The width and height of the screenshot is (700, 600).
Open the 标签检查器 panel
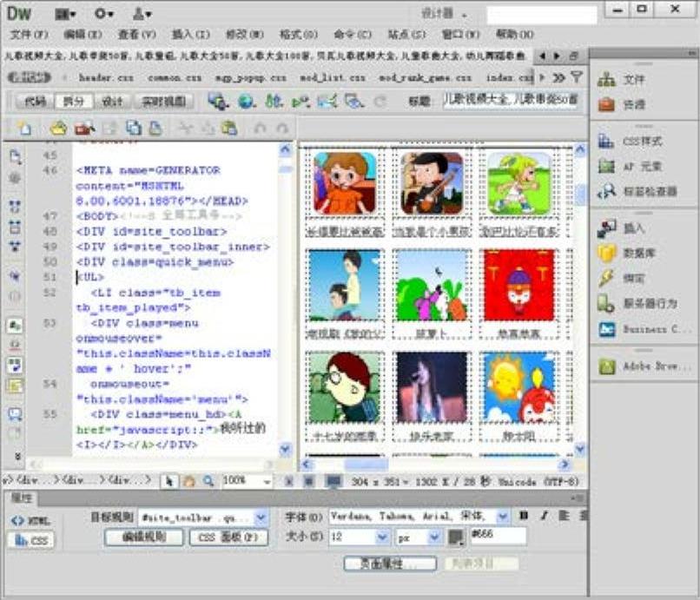pos(637,192)
